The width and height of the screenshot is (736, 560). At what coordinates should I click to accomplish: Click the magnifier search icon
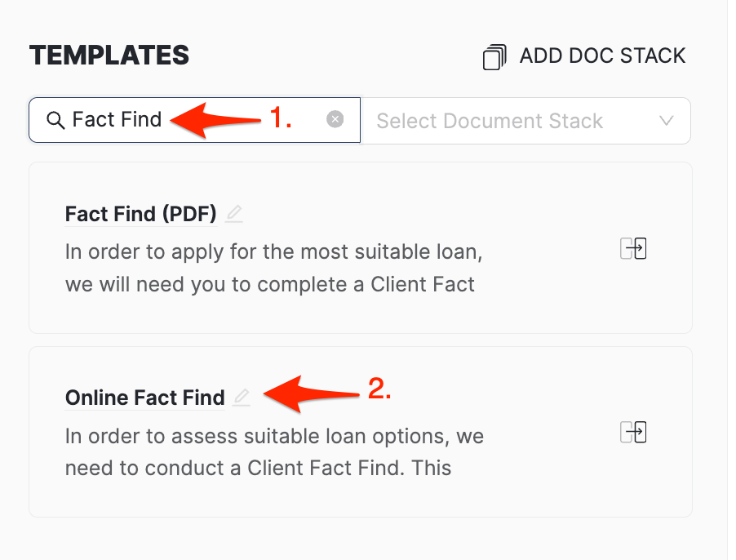click(x=55, y=121)
